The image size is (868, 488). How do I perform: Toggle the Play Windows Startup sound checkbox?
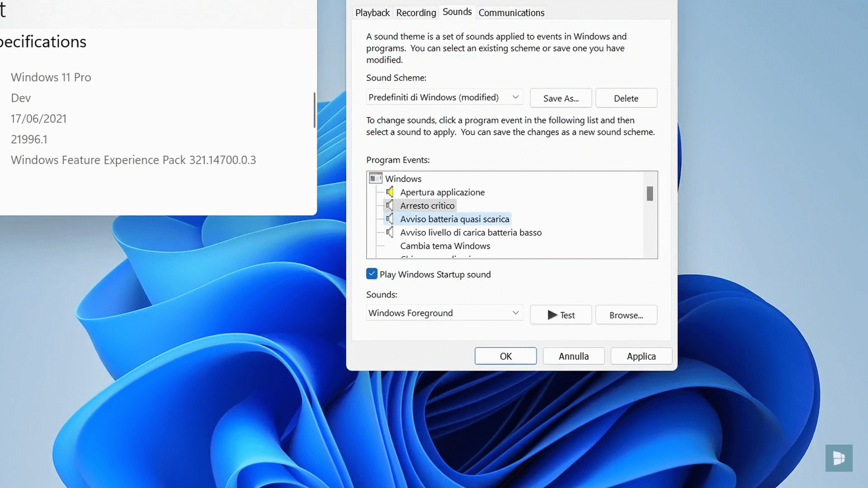tap(372, 274)
